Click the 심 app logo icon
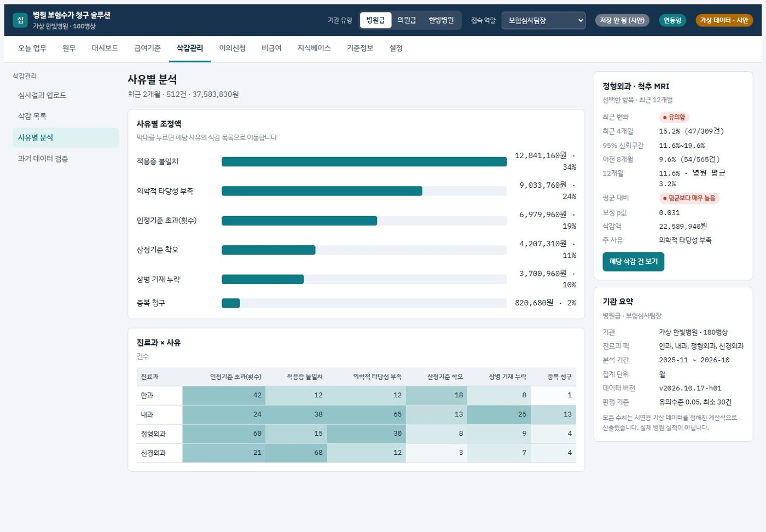 [x=20, y=20]
